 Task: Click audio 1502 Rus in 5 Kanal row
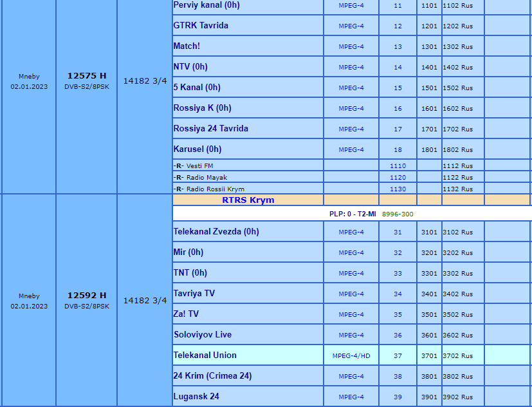coord(457,88)
